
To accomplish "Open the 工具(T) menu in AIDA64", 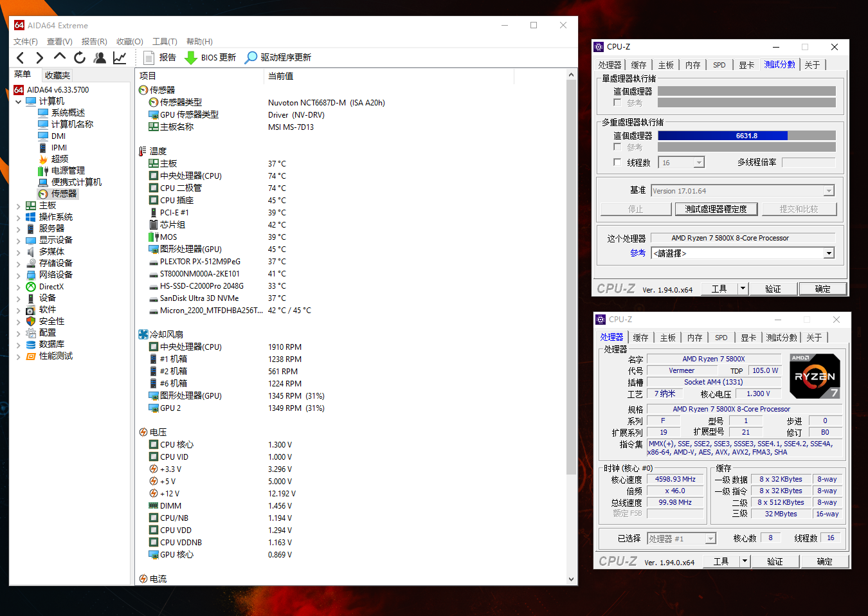I will pos(165,42).
